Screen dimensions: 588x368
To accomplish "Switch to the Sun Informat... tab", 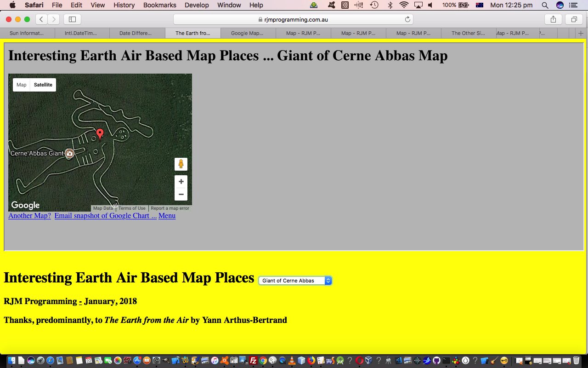I will [x=27, y=33].
